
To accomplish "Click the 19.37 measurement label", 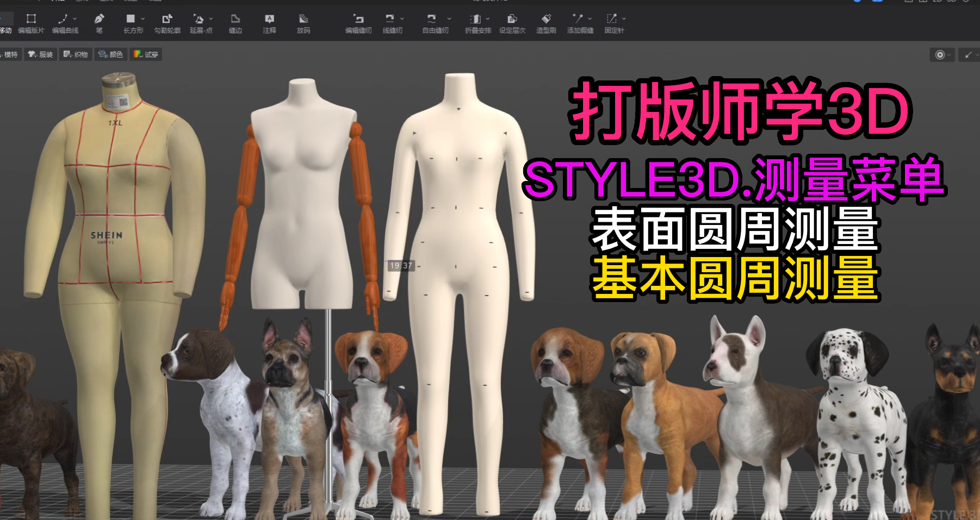I will tap(401, 266).
